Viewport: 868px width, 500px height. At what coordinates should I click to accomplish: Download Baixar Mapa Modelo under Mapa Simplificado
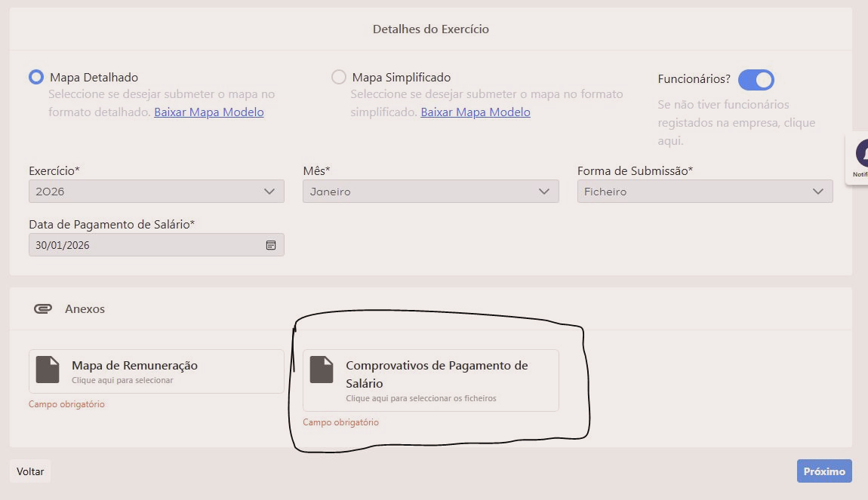[x=476, y=112]
